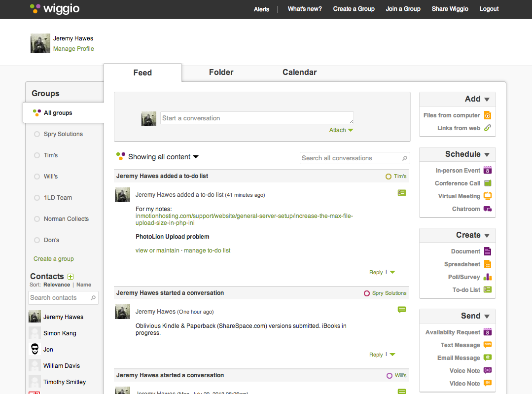Click the Video Note camera icon

pos(488,383)
